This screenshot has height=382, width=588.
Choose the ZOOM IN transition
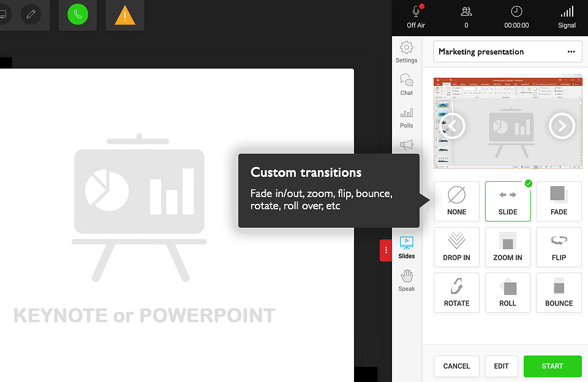click(x=508, y=247)
